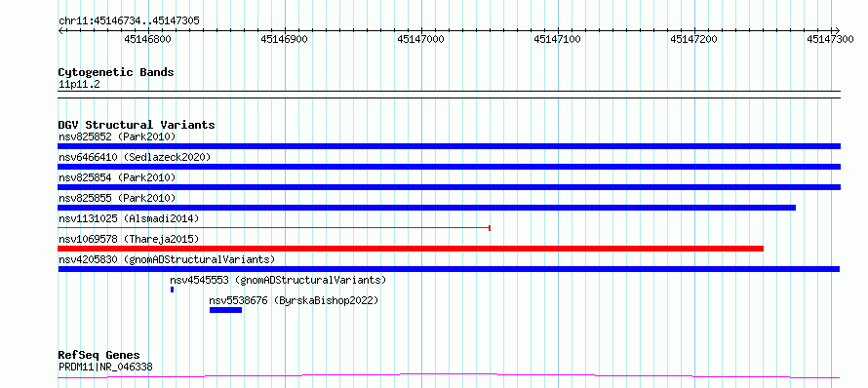Viewport: 868px width, 388px height.
Task: Click the nsv825854 (Park2010) label
Action: click(x=117, y=177)
